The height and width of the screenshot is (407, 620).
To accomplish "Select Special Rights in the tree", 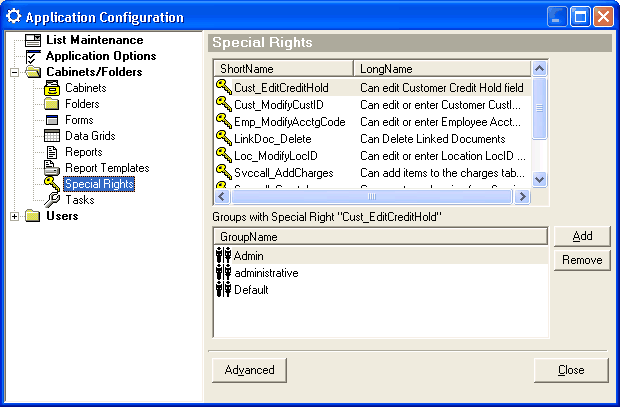I will [x=99, y=184].
